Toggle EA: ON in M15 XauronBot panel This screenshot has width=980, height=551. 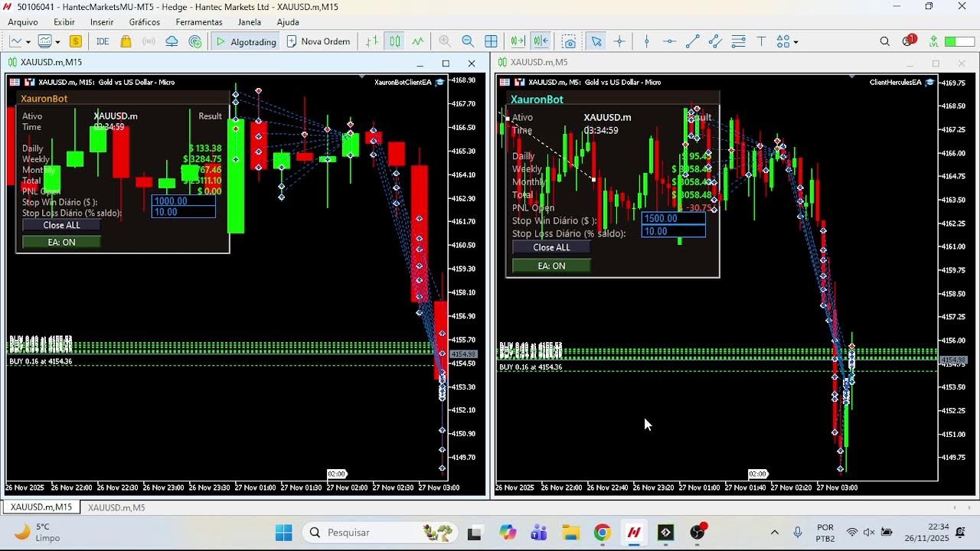61,242
